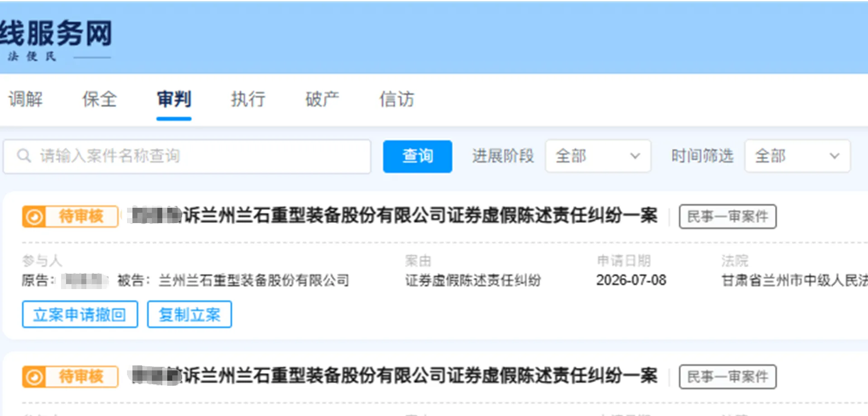Click first case's 民事一审案件 tag
Viewport: 868px width, 416px height.
coord(727,216)
